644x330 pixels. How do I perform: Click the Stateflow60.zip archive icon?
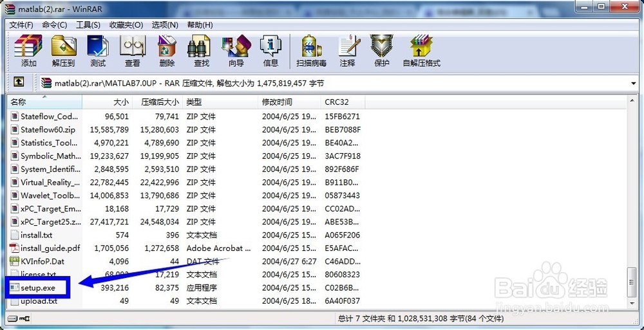pos(14,130)
